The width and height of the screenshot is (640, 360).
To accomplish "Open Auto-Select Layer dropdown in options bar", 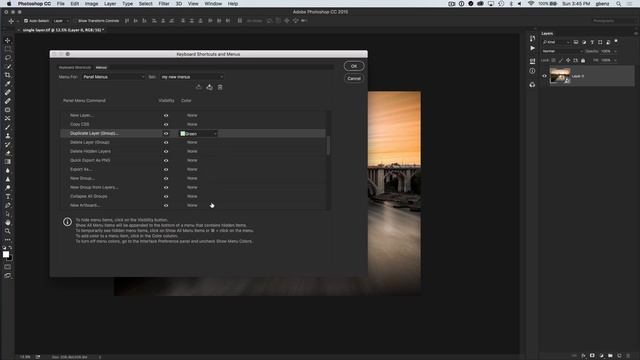I will tap(61, 20).
